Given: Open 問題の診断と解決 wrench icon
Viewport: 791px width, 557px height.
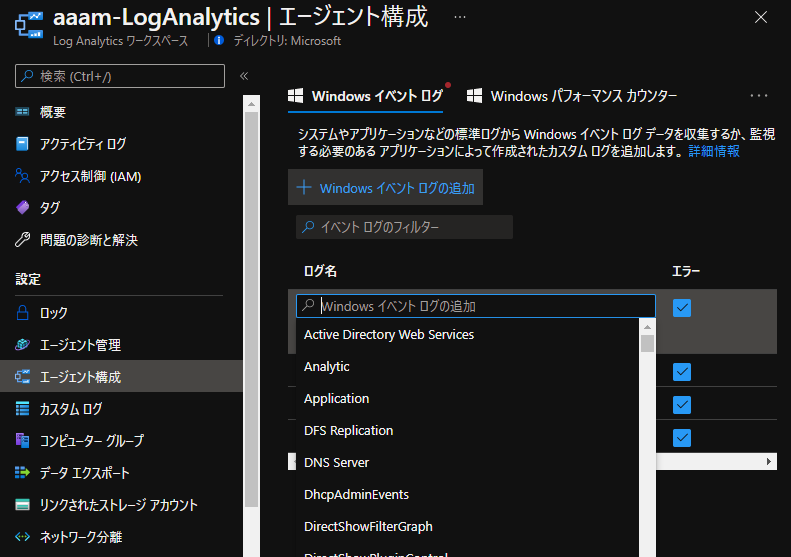Looking at the screenshot, I should [x=22, y=240].
